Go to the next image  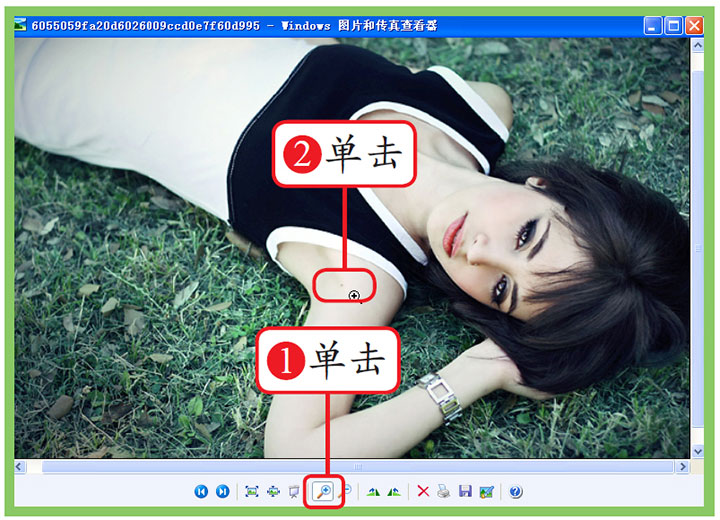(223, 492)
